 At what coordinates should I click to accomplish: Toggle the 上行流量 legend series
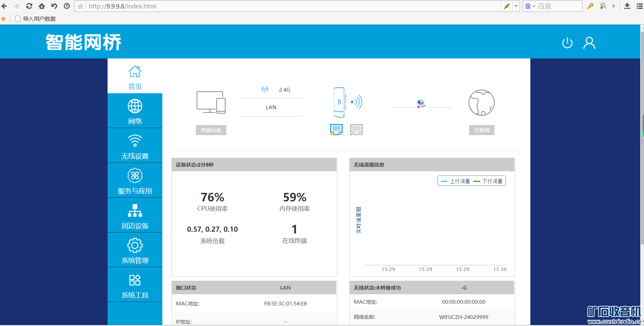click(456, 181)
